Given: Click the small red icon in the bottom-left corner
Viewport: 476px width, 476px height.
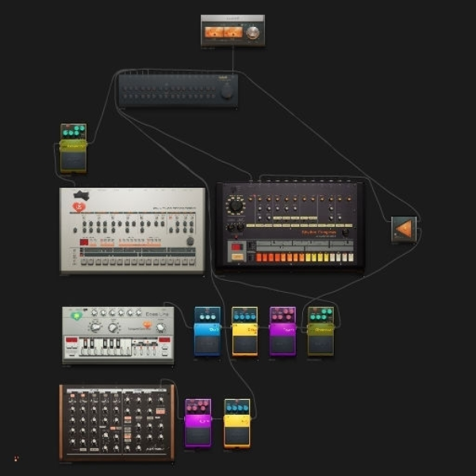Looking at the screenshot, I should coord(17,458).
